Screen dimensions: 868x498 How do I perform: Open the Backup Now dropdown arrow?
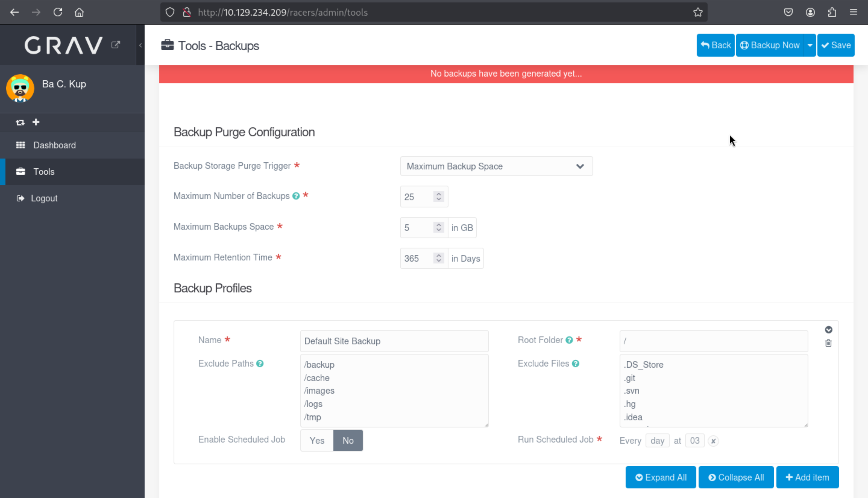coord(810,45)
